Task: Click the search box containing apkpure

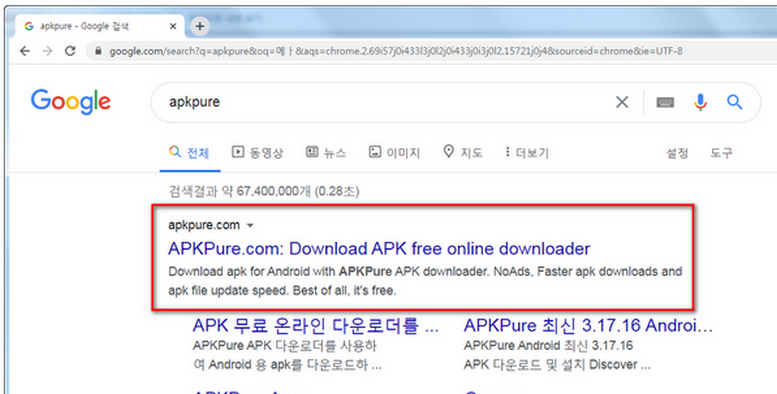Action: coord(455,103)
